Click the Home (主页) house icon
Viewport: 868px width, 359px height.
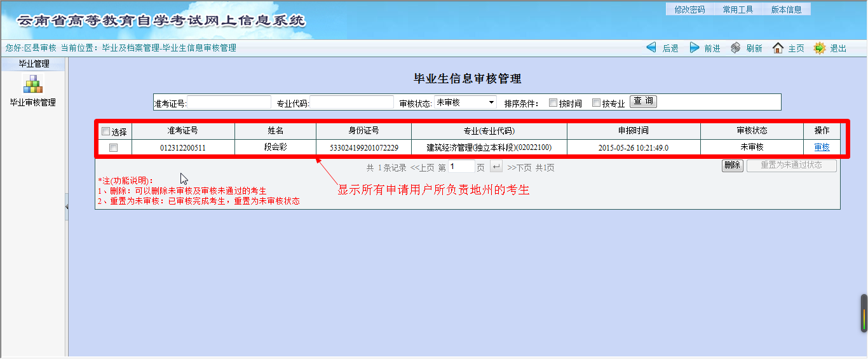(778, 48)
